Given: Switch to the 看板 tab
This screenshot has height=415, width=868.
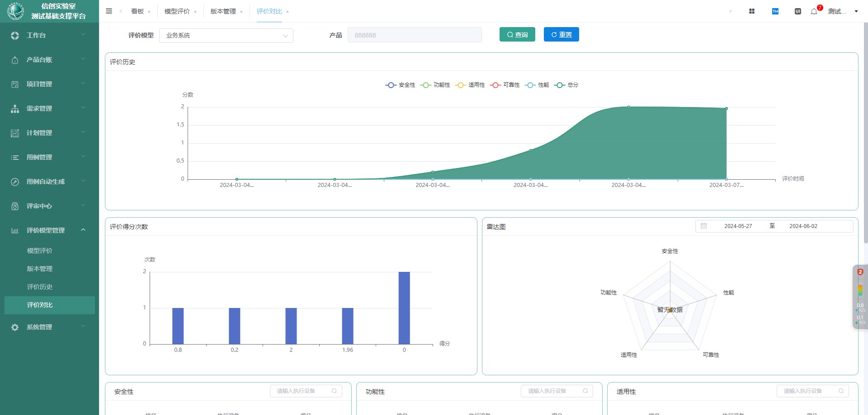Looking at the screenshot, I should click(137, 11).
